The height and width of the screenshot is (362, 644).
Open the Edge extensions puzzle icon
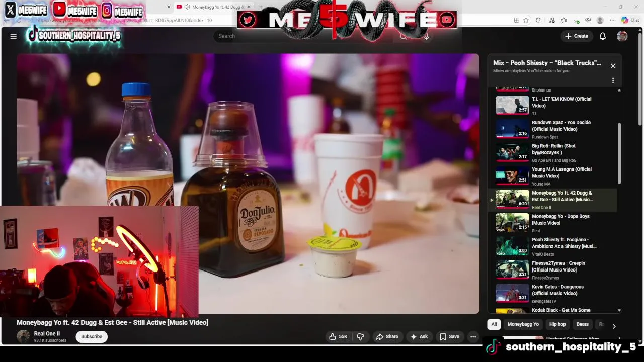click(538, 20)
